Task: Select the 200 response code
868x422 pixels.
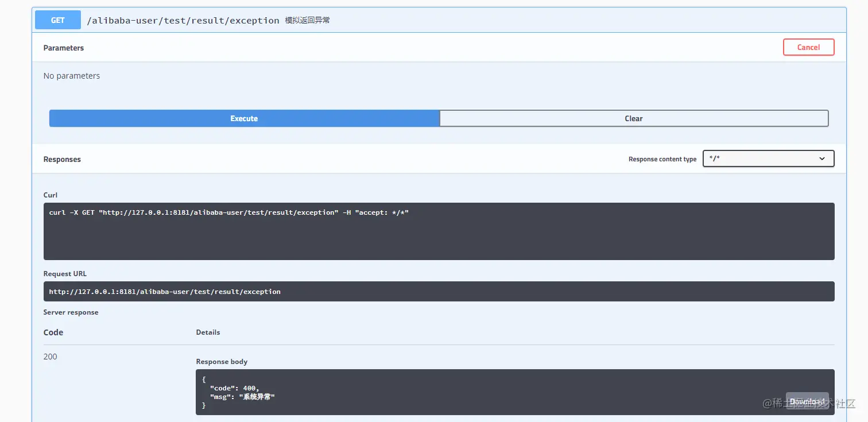Action: (x=51, y=357)
